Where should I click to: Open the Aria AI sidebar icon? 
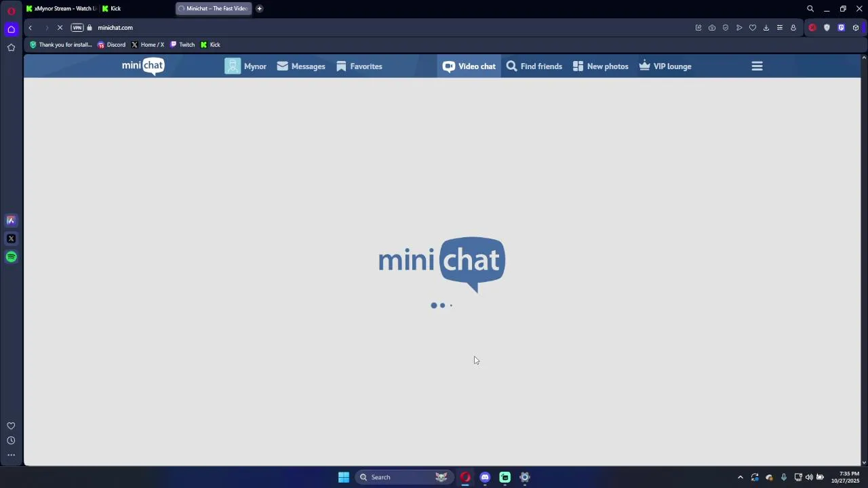pos(11,220)
